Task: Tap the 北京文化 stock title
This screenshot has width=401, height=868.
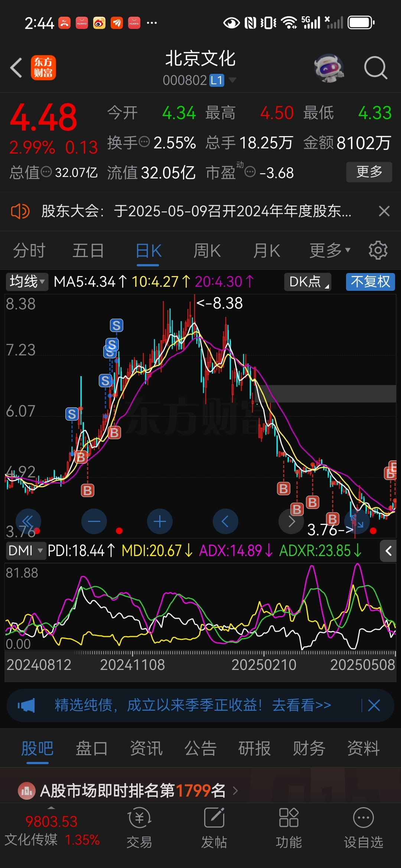Action: (x=200, y=59)
